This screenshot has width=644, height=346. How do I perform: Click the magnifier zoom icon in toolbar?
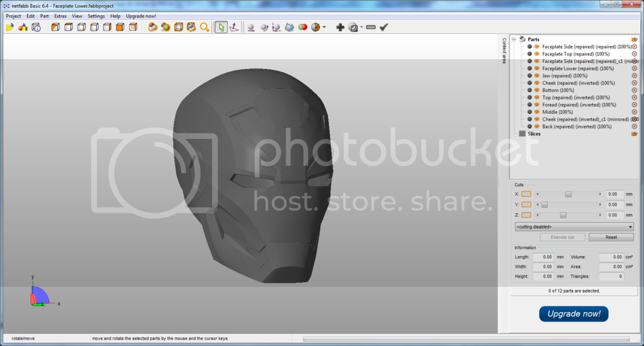coord(204,27)
